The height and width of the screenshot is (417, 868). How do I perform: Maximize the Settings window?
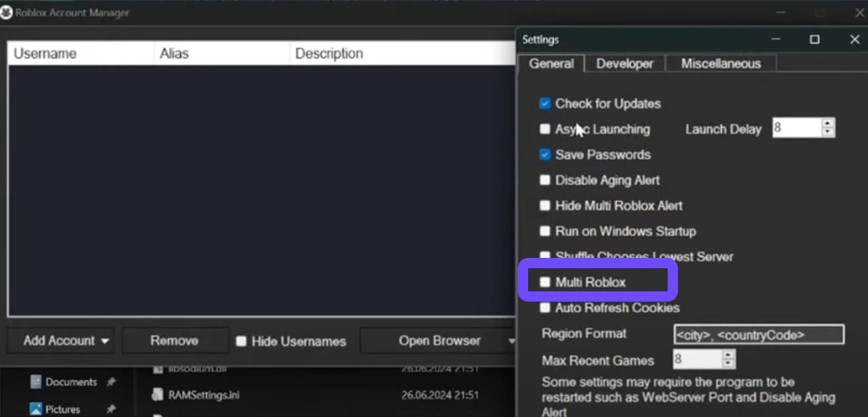(815, 40)
